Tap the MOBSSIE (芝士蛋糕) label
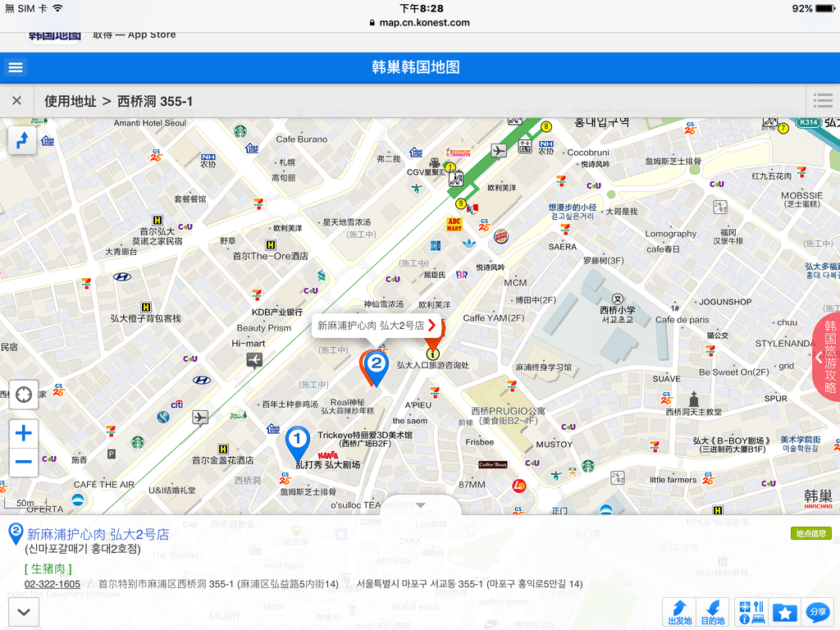 coord(801,199)
